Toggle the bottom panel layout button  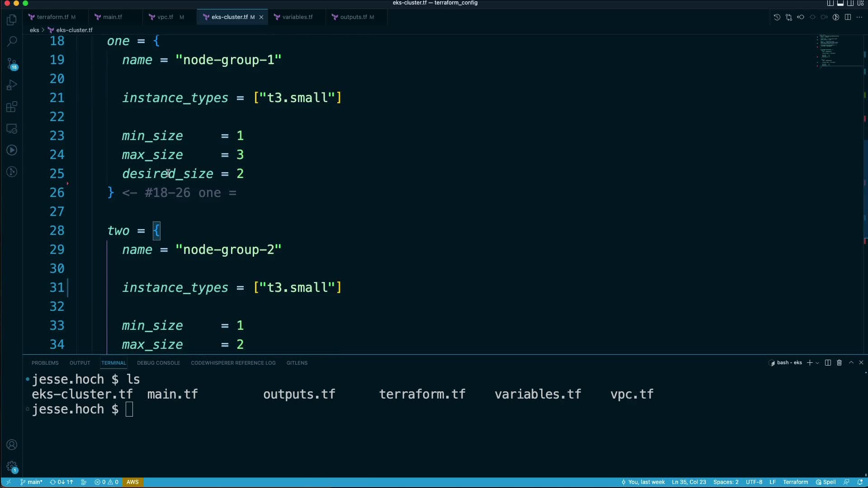tap(840, 3)
